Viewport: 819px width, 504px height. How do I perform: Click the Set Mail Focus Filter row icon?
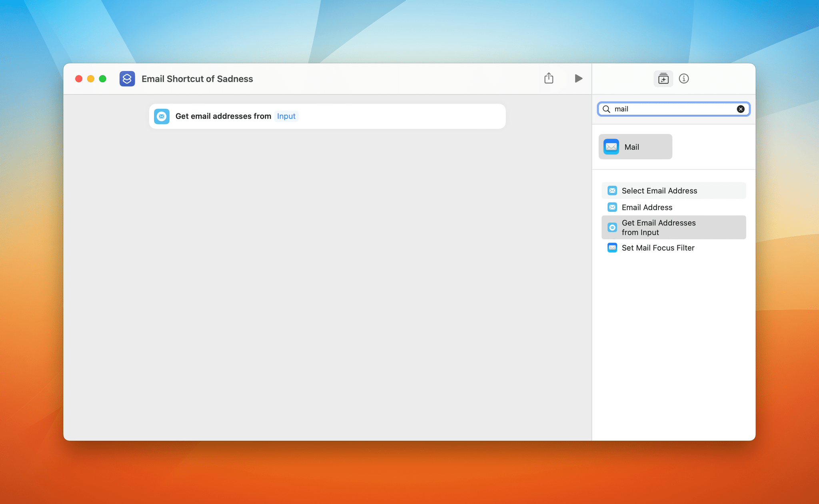tap(612, 248)
